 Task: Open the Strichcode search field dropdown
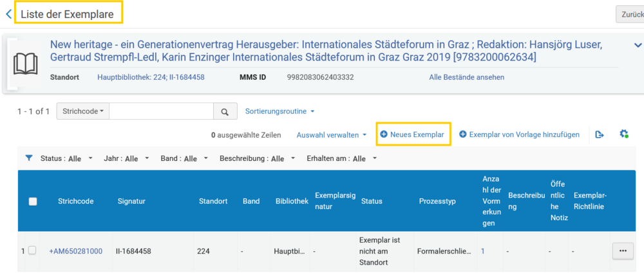(x=83, y=111)
